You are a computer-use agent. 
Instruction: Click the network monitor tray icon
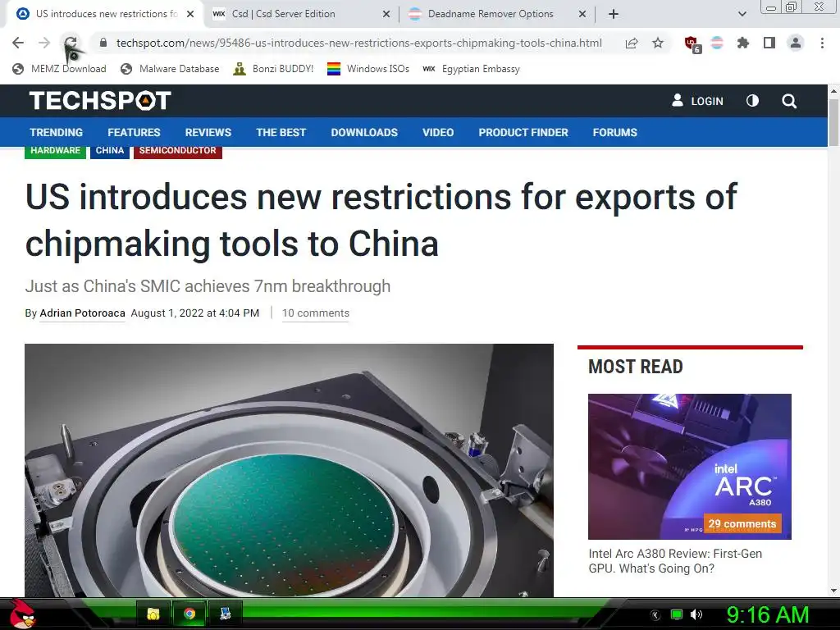[677, 614]
